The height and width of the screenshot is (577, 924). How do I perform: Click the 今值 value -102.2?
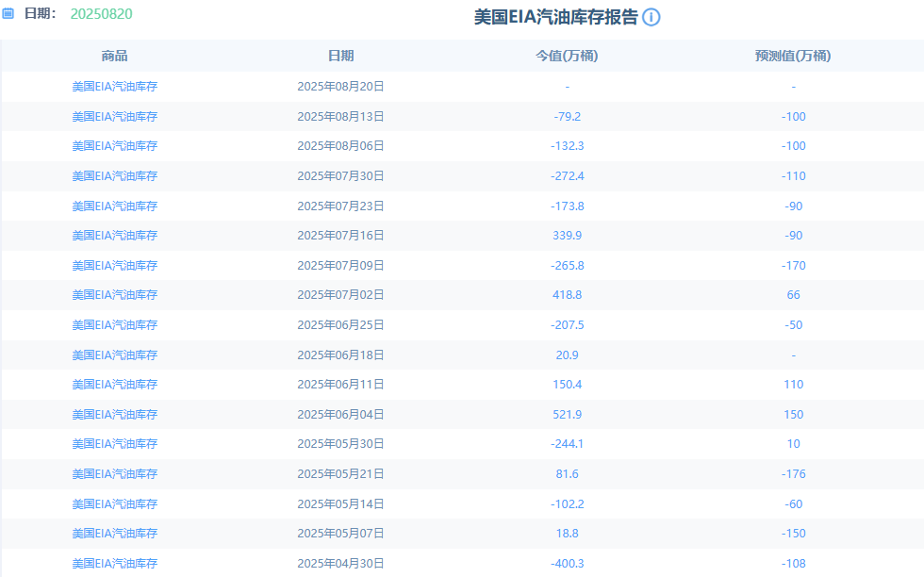(568, 504)
